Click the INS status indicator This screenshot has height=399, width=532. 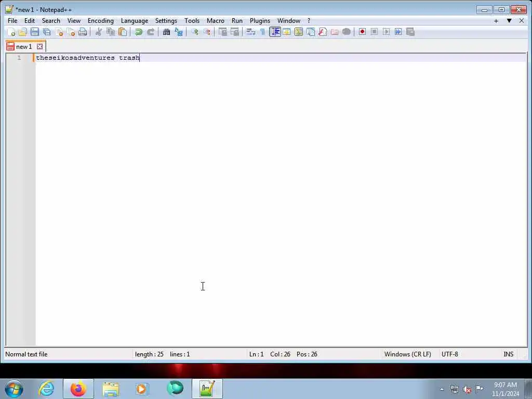click(x=508, y=354)
